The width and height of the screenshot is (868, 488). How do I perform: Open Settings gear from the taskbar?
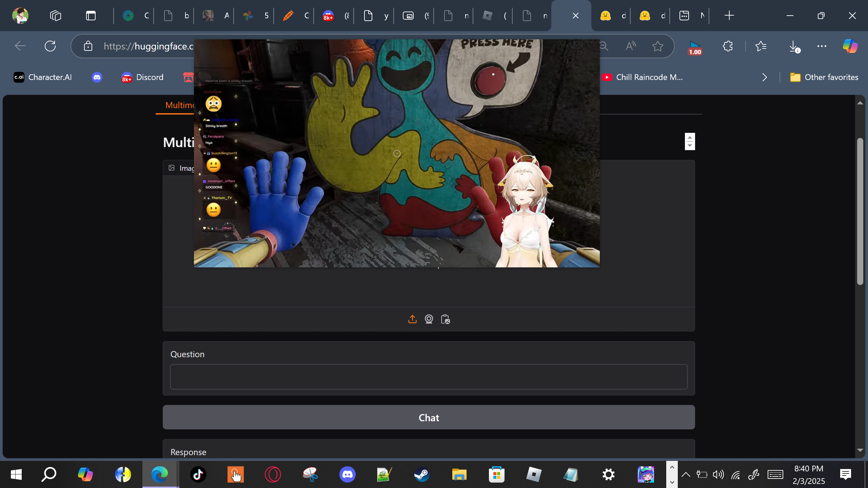(x=609, y=474)
